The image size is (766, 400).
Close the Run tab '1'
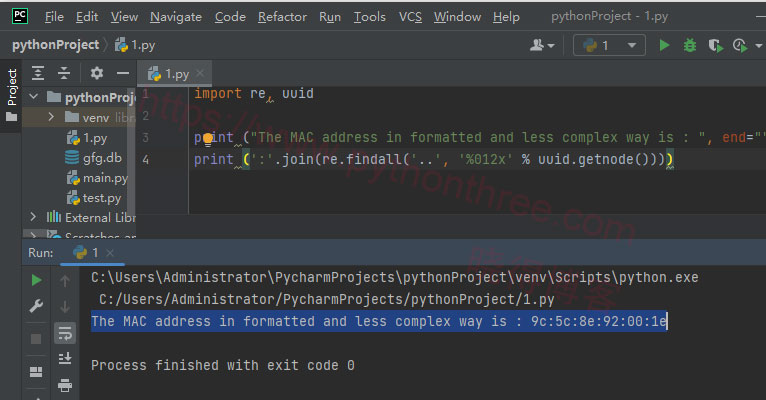pos(110,253)
